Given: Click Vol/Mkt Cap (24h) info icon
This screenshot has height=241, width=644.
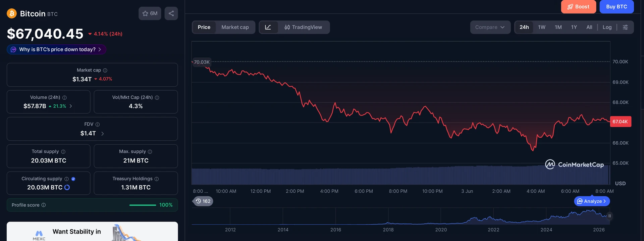Looking at the screenshot, I should click(157, 97).
